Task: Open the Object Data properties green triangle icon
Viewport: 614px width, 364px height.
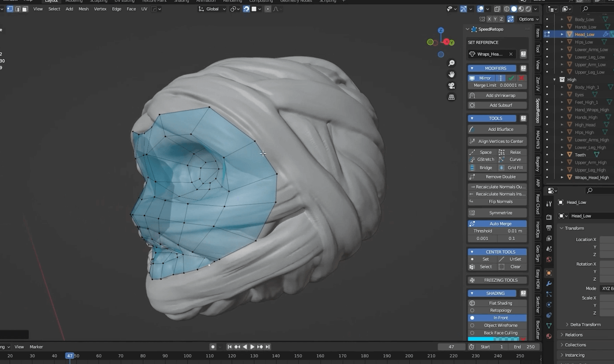Action: click(x=549, y=325)
